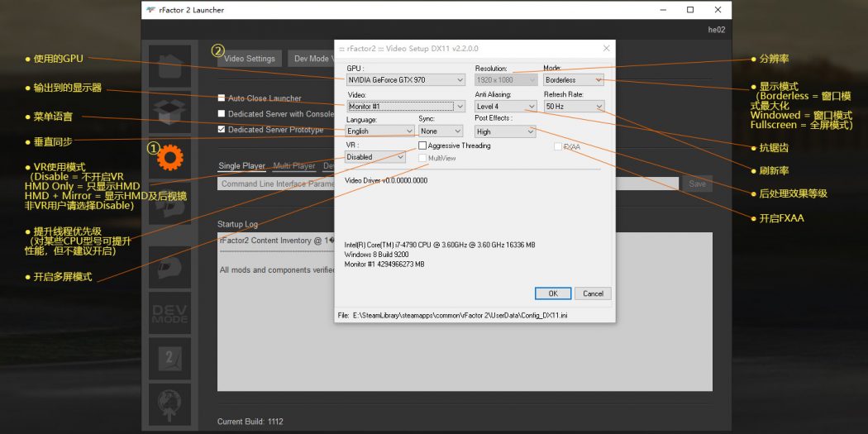Uncheck Dedicated Server Prototype checkbox
Screen dimensions: 868x434
(222, 130)
